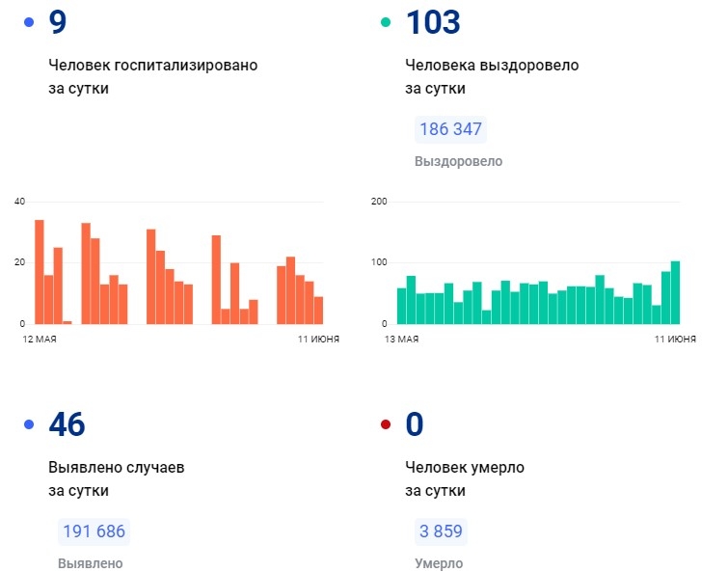The image size is (728, 572).
Task: Click the 'Человека выздоровело за сутки' label
Action: coord(492,76)
